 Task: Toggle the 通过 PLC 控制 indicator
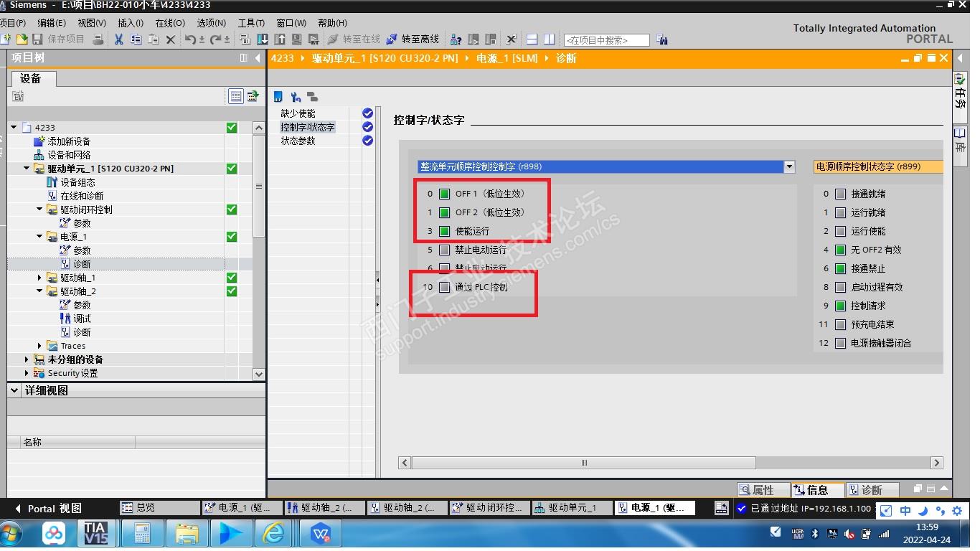click(444, 287)
